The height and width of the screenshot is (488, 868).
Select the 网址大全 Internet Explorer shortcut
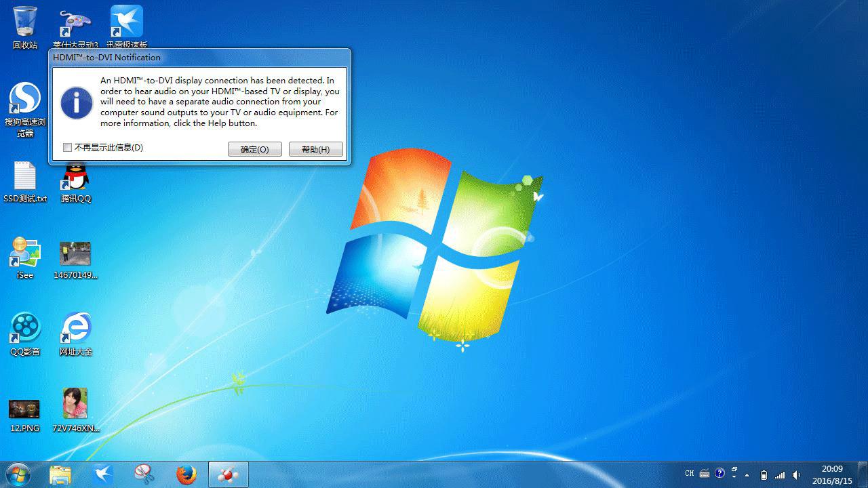point(75,334)
